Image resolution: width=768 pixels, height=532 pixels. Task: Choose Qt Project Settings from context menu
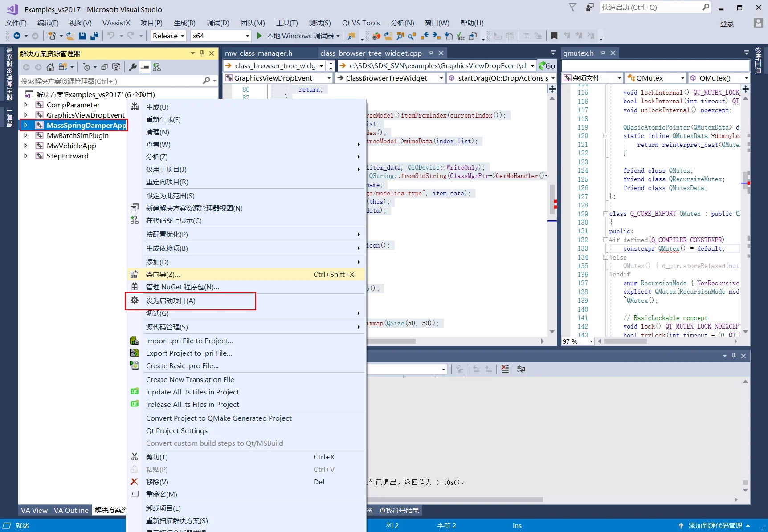[177, 431]
